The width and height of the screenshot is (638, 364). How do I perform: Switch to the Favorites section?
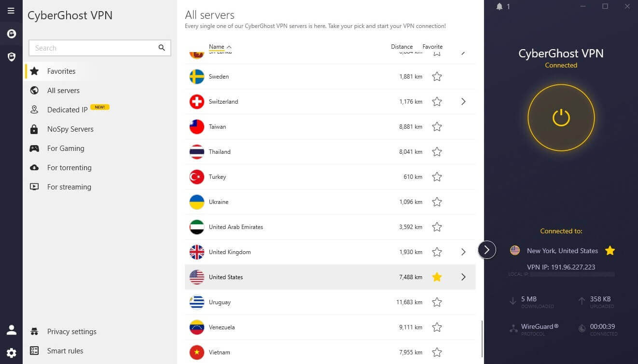(61, 71)
